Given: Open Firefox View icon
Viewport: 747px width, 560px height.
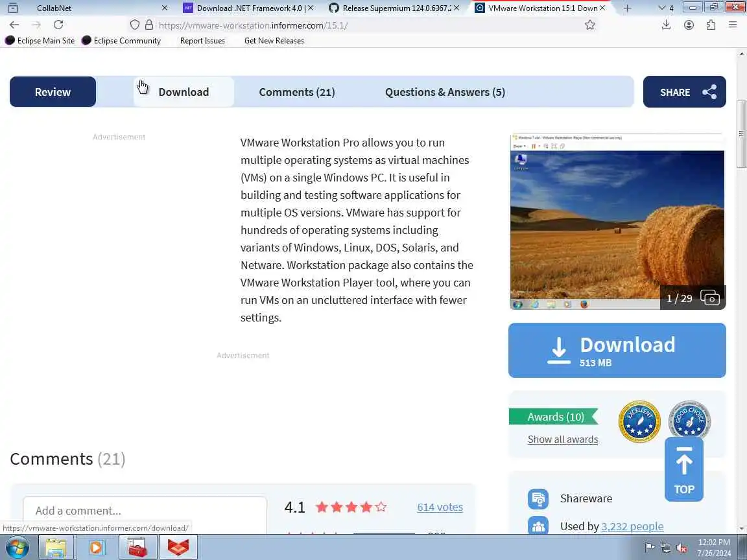Looking at the screenshot, I should pyautogui.click(x=13, y=8).
